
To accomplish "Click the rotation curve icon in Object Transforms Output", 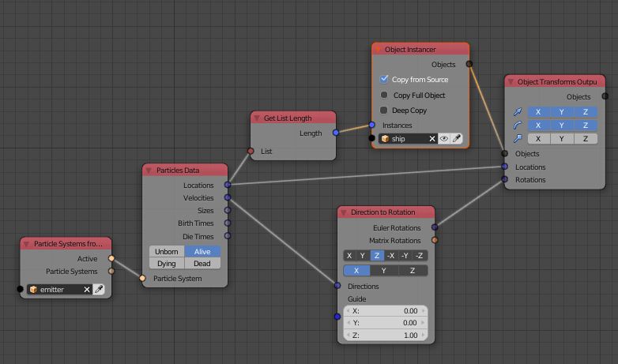I will pyautogui.click(x=518, y=126).
